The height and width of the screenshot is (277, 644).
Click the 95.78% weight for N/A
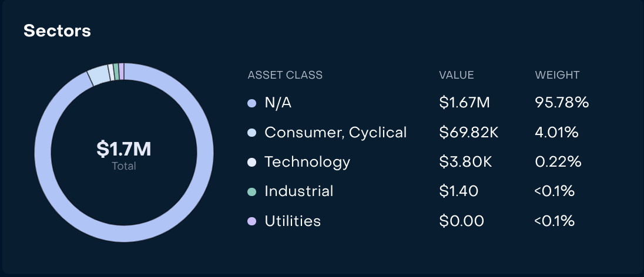click(x=562, y=103)
